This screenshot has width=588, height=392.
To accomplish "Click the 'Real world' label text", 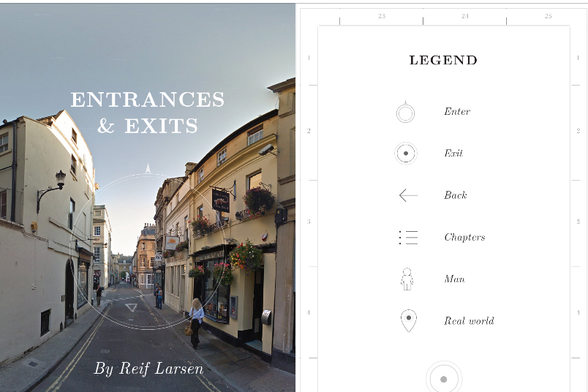I will pos(469,321).
